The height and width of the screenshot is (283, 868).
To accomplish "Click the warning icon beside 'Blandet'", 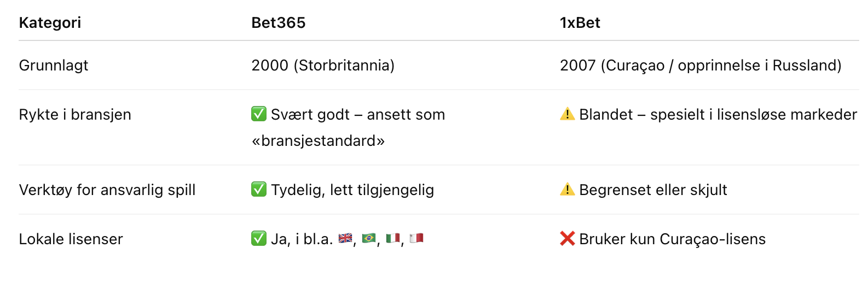I will (568, 114).
